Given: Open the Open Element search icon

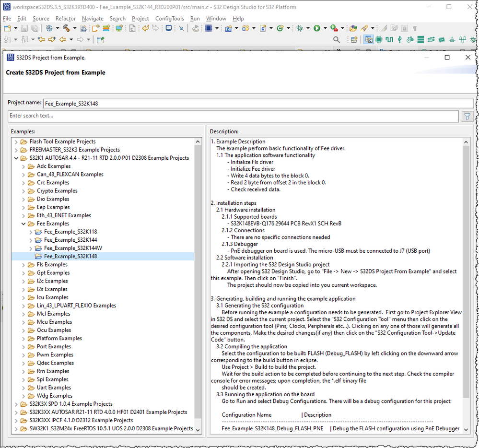Looking at the screenshot, I should pos(181,29).
